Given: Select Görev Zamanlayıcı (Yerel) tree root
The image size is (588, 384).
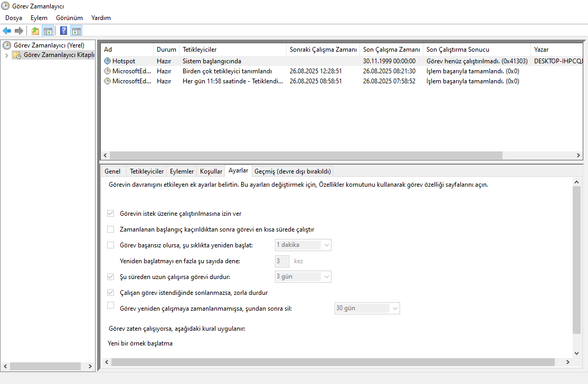Looking at the screenshot, I should click(x=49, y=45).
